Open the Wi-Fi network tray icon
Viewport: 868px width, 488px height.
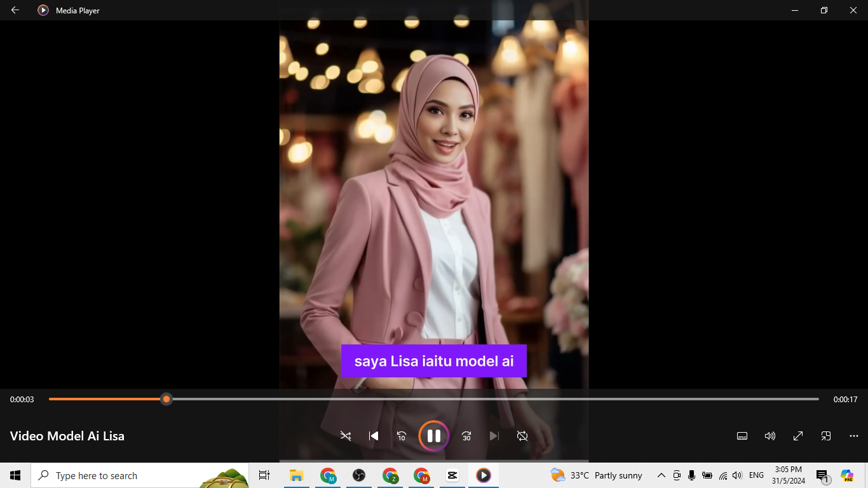pos(722,475)
